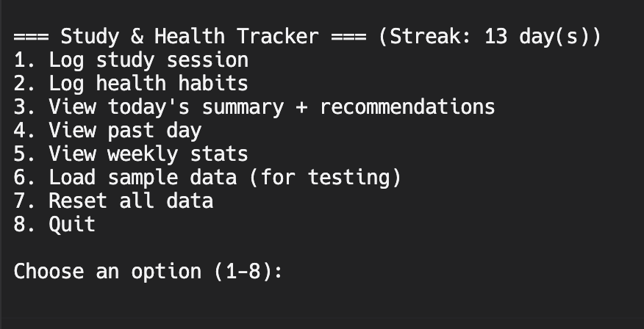Click the number "1." before Log study
The width and height of the screenshot is (644, 329).
(x=26, y=60)
